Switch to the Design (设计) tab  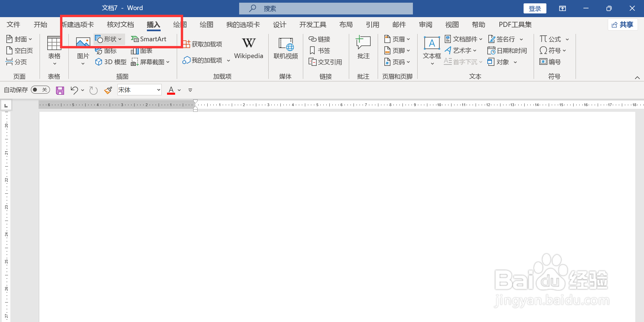[x=279, y=25]
